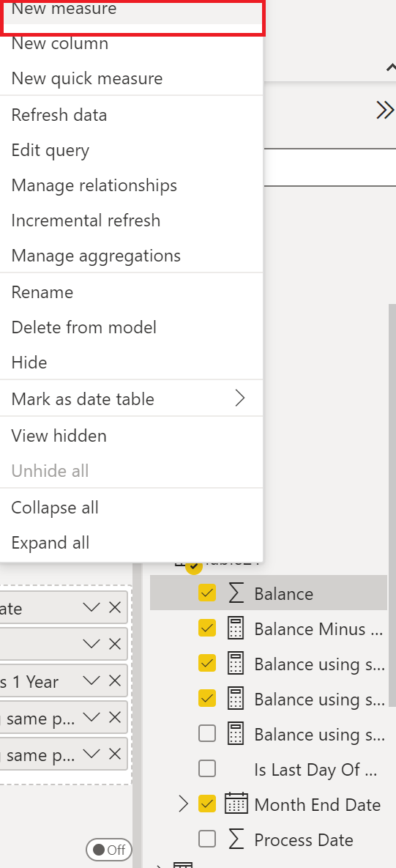Choose Delete from model

[x=132, y=327]
